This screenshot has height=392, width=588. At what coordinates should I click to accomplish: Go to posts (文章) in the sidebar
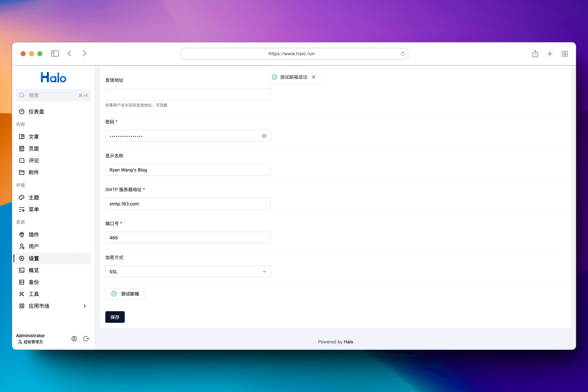click(x=53, y=136)
